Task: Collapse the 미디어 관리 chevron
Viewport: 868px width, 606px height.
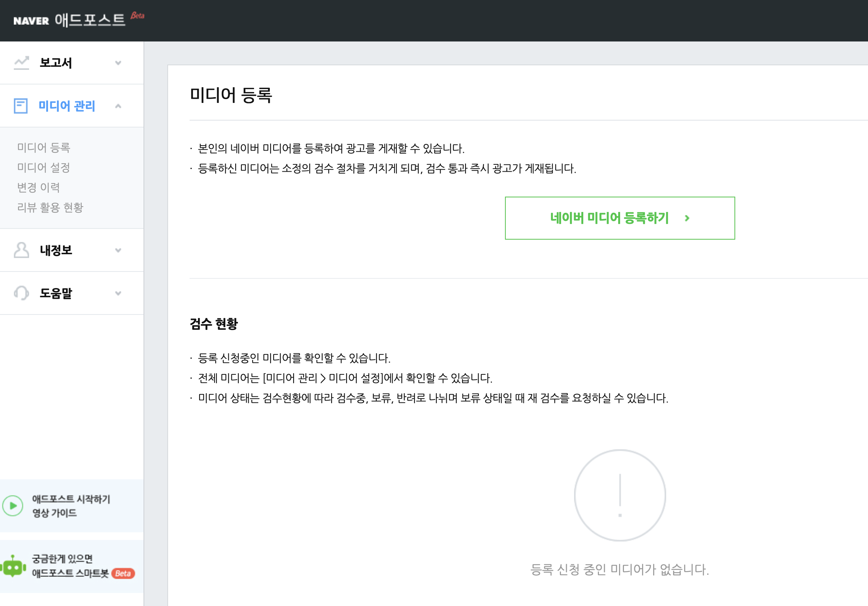Action: [x=118, y=106]
